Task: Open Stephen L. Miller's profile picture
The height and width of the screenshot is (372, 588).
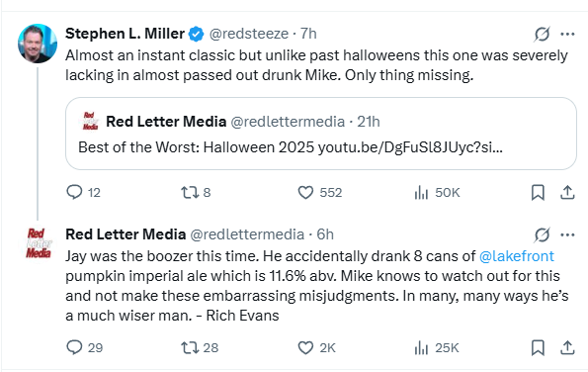Action: 38,44
